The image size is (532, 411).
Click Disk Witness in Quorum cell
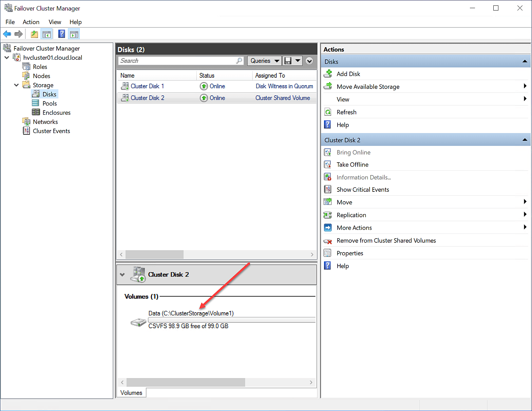pyautogui.click(x=284, y=86)
